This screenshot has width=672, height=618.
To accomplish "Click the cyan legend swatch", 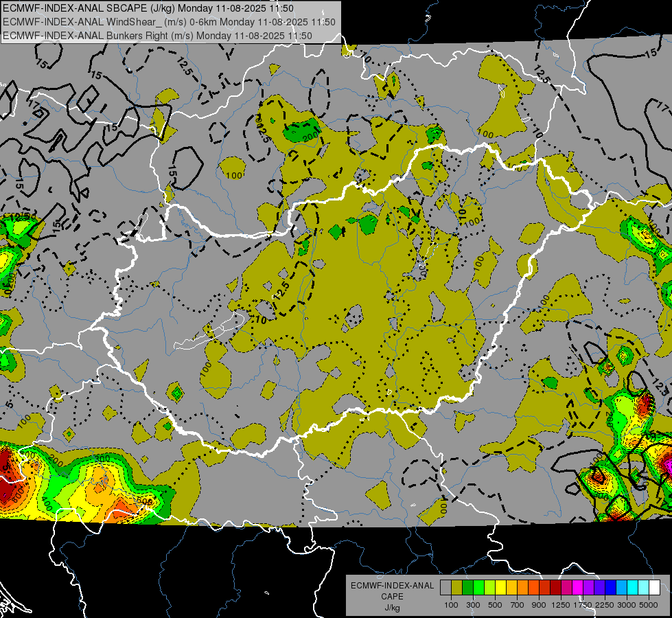I will point(633,588).
